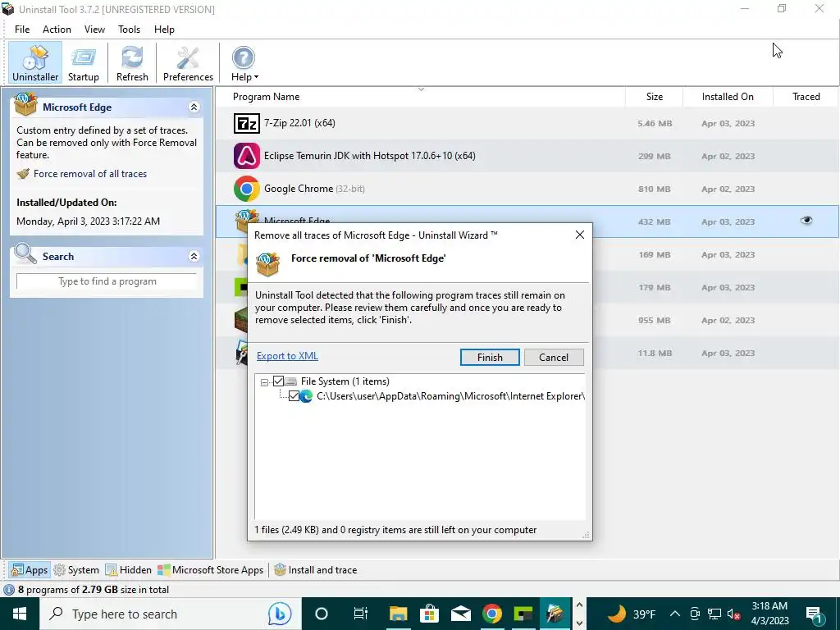The image size is (840, 630).
Task: Click the Export to XML link
Action: 287,356
